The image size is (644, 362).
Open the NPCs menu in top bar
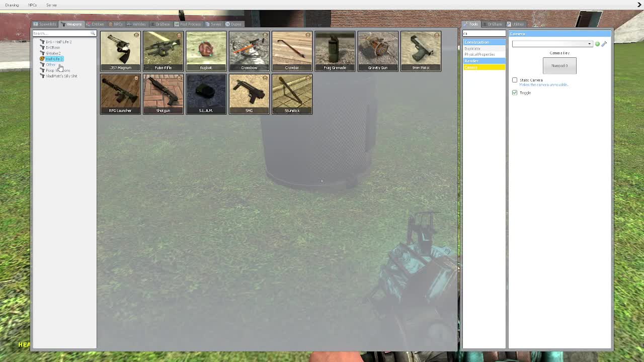coord(32,5)
